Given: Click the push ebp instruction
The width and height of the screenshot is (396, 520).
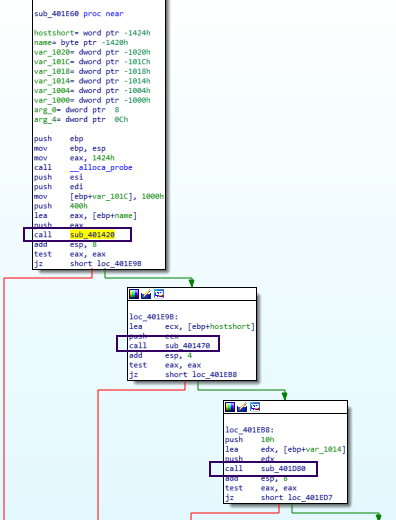Looking at the screenshot, I should pyautogui.click(x=59, y=139).
